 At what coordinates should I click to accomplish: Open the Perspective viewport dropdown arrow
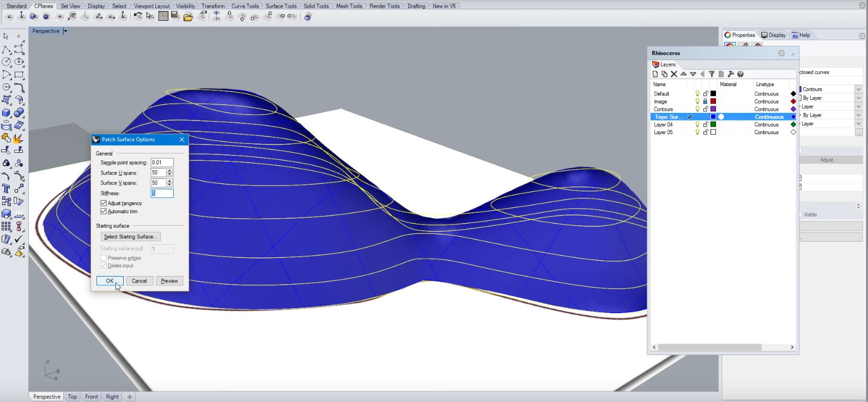65,31
